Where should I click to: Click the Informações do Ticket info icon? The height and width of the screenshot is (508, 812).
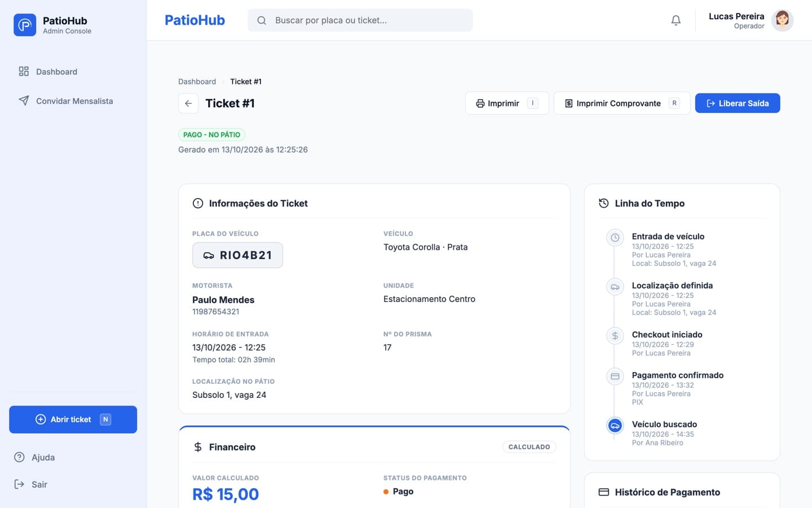198,203
